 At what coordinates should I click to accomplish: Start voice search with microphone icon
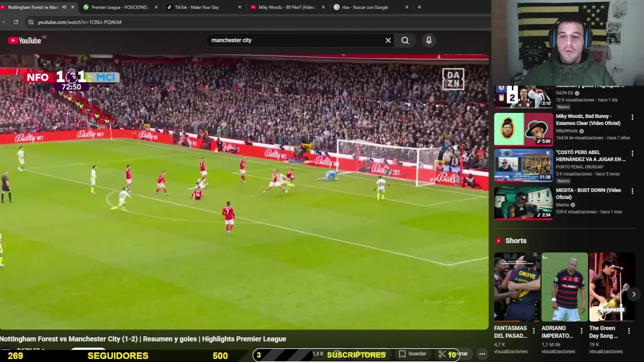click(429, 40)
